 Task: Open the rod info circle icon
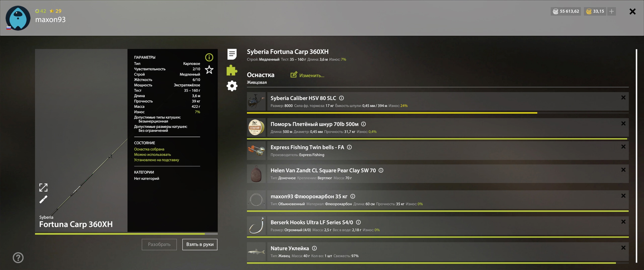[x=209, y=57]
